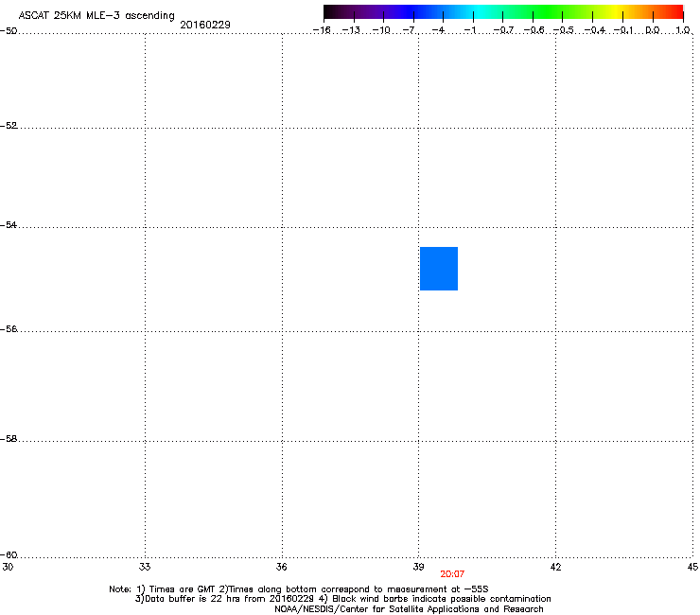Click the colorbar label -10

tap(381, 30)
